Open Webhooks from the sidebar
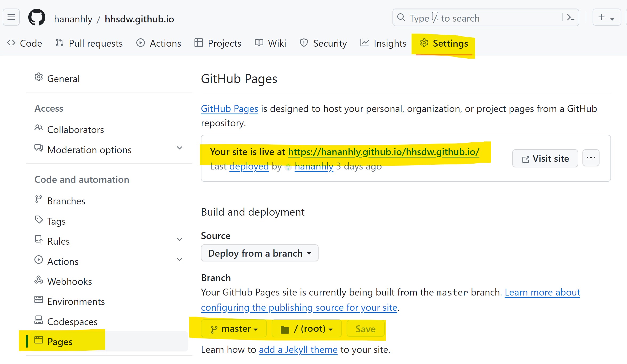The width and height of the screenshot is (627, 364). click(69, 281)
